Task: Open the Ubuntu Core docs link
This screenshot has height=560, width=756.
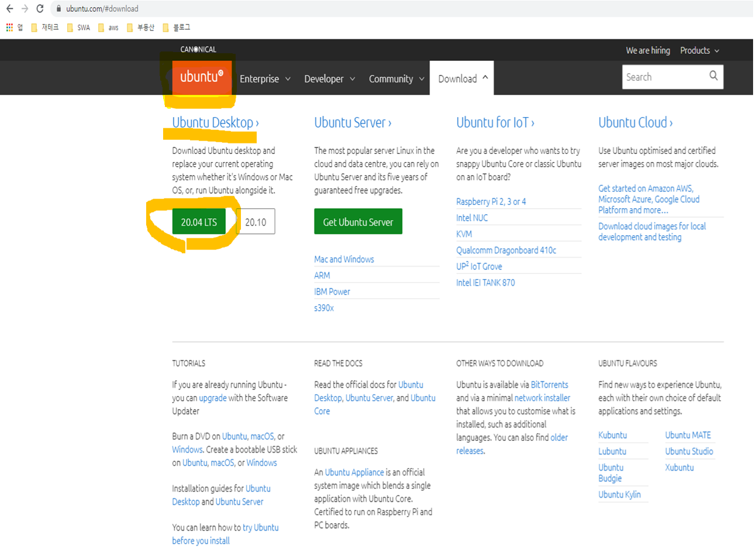Action: (x=375, y=404)
